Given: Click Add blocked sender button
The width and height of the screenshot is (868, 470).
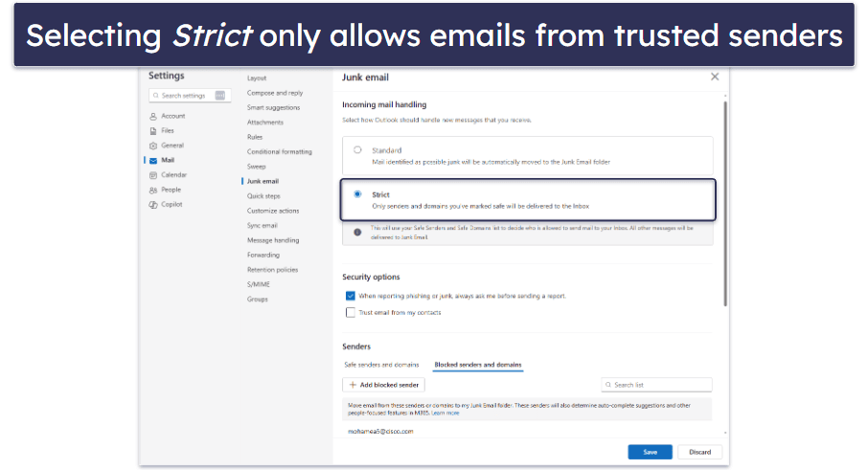Looking at the screenshot, I should click(383, 385).
